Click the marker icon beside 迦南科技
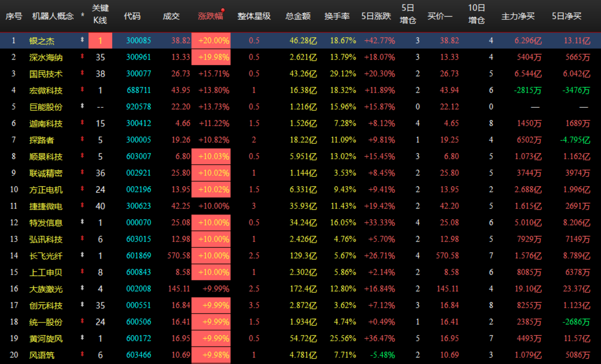The width and height of the screenshot is (601, 364). 82,123
